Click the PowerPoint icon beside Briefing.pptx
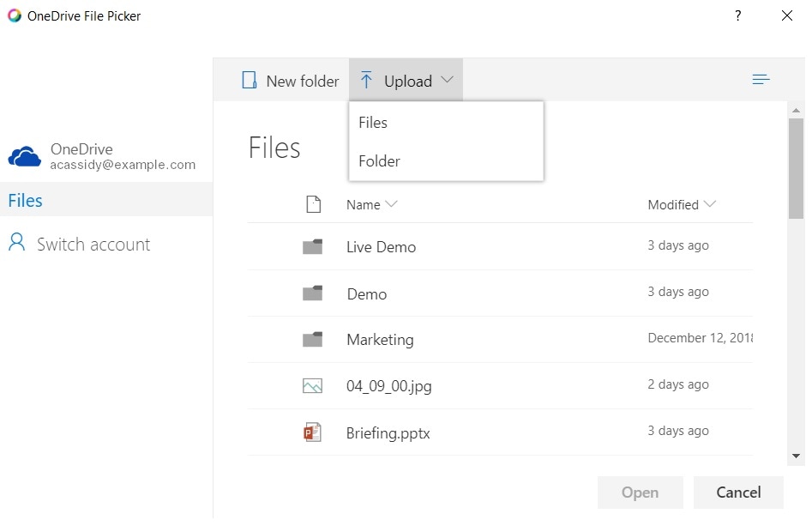Screen dimensions: 812x526 point(312,432)
